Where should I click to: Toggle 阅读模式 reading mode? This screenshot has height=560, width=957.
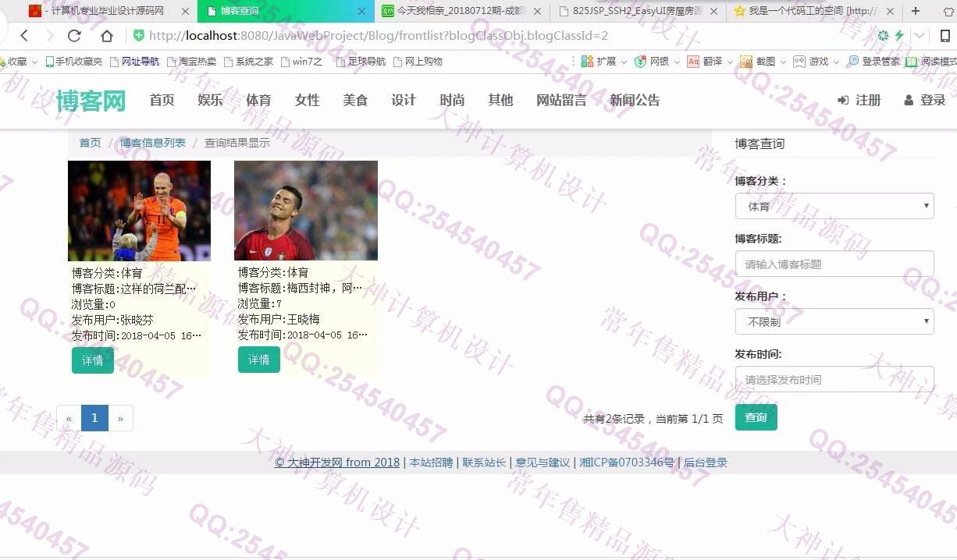tap(931, 61)
